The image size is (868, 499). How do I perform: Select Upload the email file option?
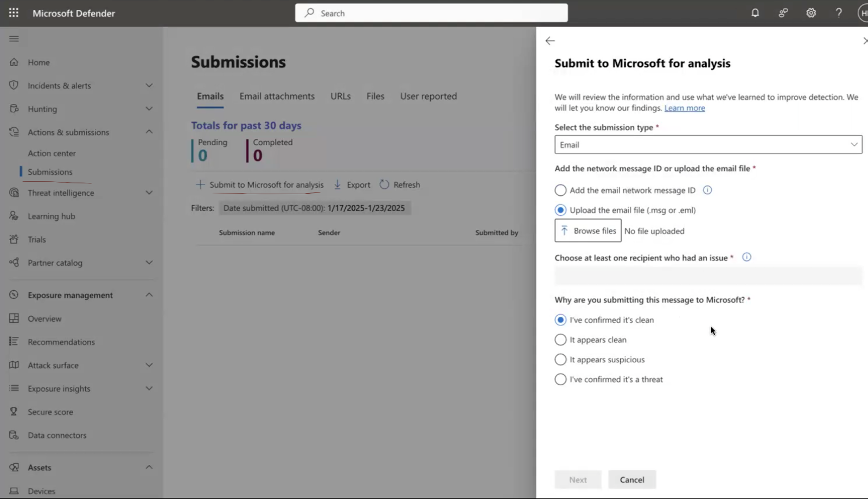coord(560,210)
